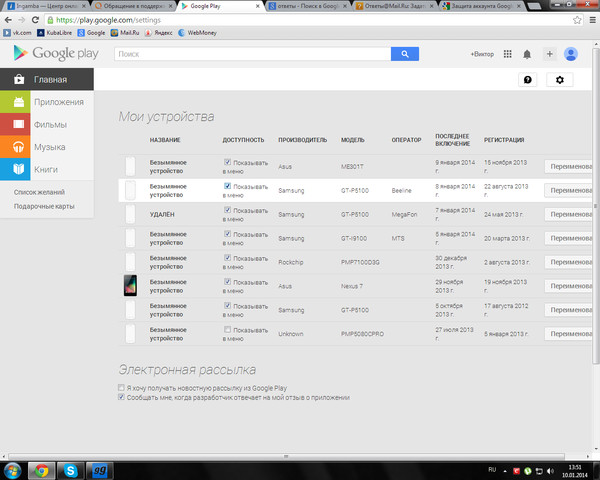The height and width of the screenshot is (480, 600).
Task: Open the Mail.Ru bookmark
Action: 125,33
